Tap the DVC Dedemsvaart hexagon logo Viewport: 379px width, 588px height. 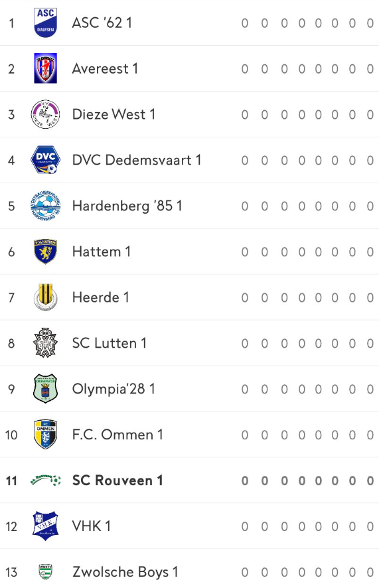coord(45,160)
